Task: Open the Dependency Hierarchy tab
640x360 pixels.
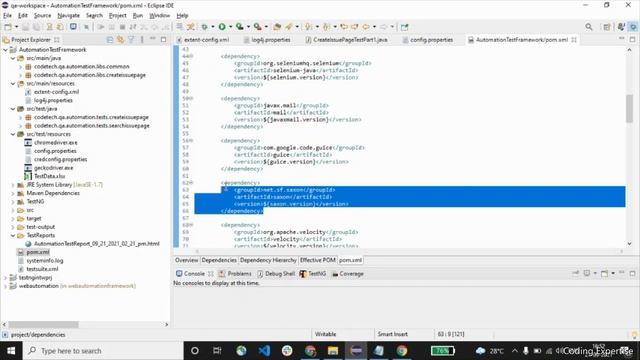Action: click(268, 260)
